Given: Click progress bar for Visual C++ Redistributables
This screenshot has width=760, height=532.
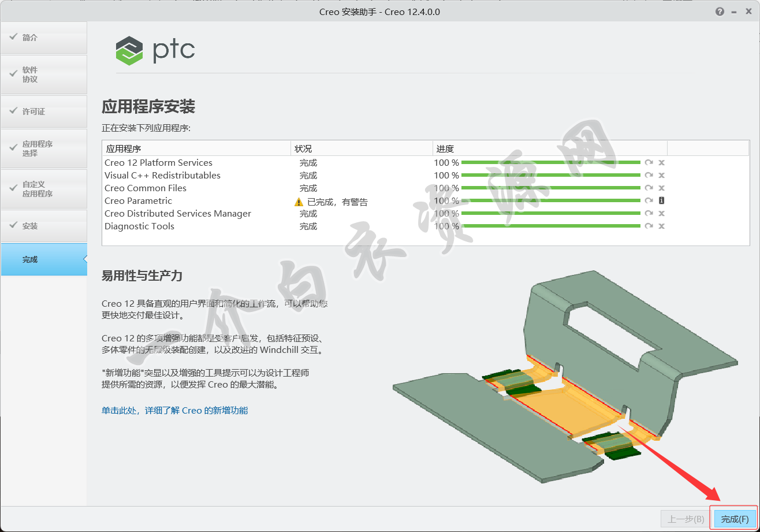Looking at the screenshot, I should pos(551,176).
